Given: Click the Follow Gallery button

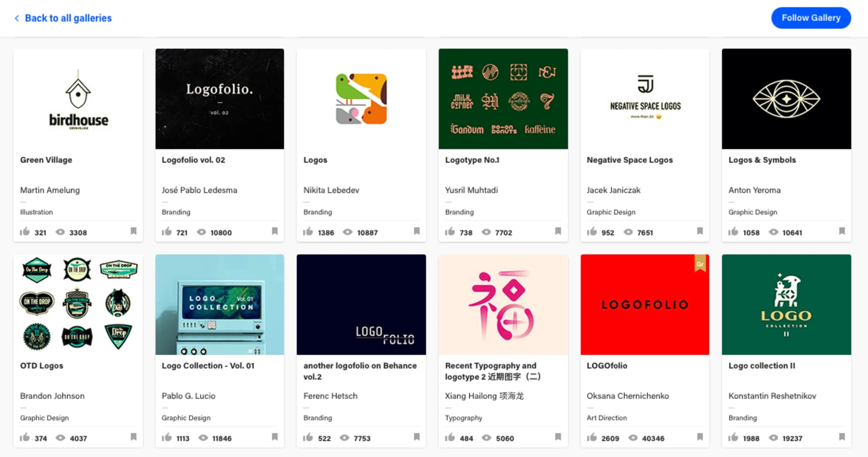Looking at the screenshot, I should click(x=810, y=18).
